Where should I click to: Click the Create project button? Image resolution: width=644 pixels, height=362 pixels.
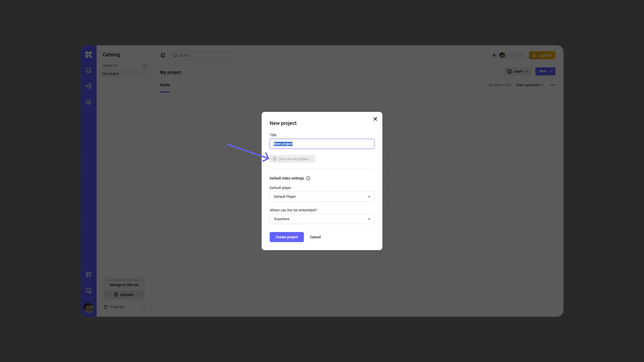[287, 237]
